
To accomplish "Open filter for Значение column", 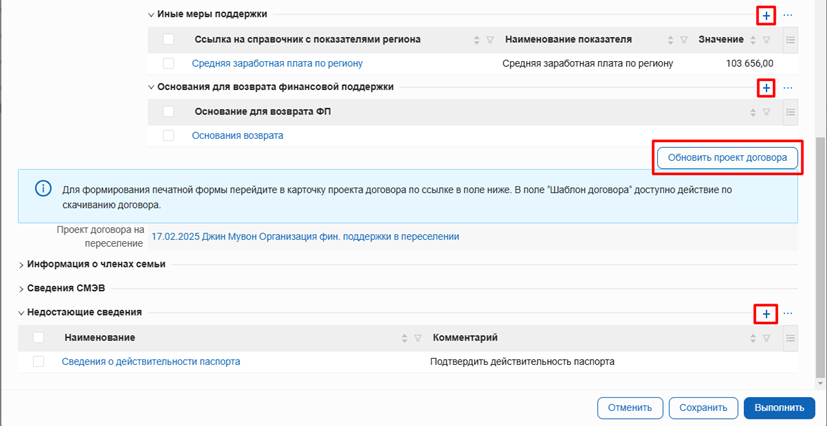I will [x=766, y=40].
